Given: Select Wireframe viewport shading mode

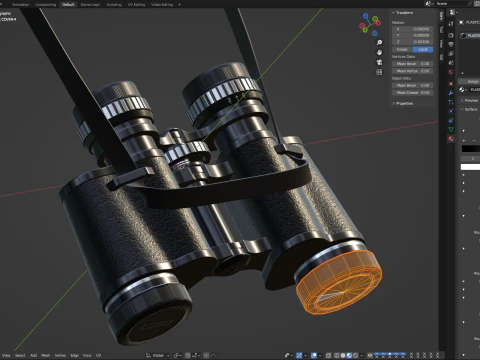Looking at the screenshot, I should [336, 355].
